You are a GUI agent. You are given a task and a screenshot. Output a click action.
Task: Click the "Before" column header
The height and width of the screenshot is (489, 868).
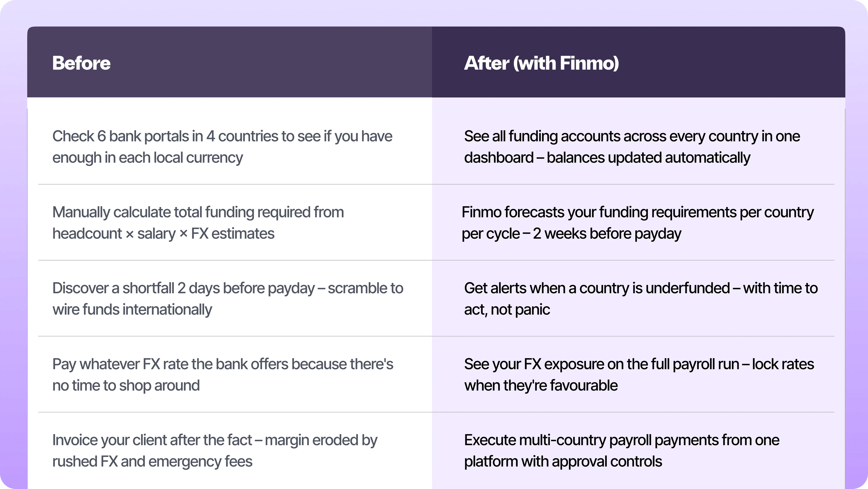(x=81, y=63)
